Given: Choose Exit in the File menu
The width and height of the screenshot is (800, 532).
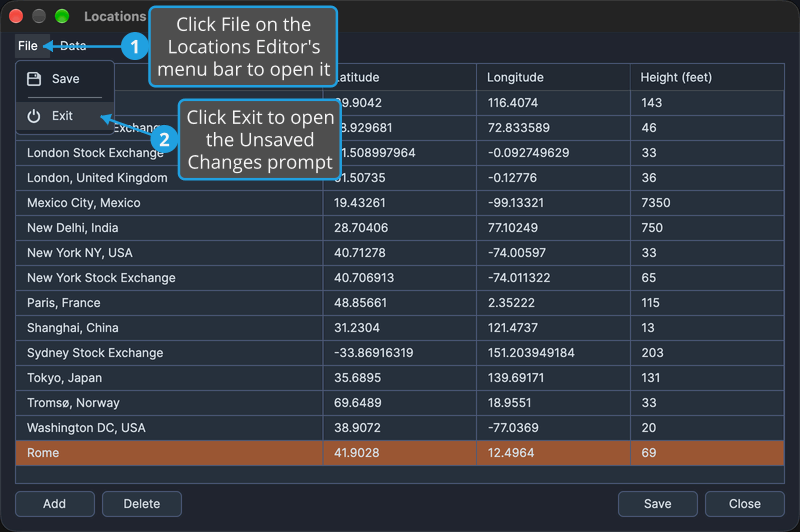Looking at the screenshot, I should (65, 116).
